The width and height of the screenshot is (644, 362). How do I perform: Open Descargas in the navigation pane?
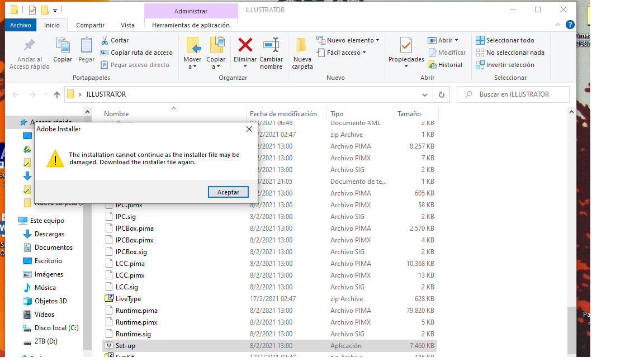click(x=44, y=234)
